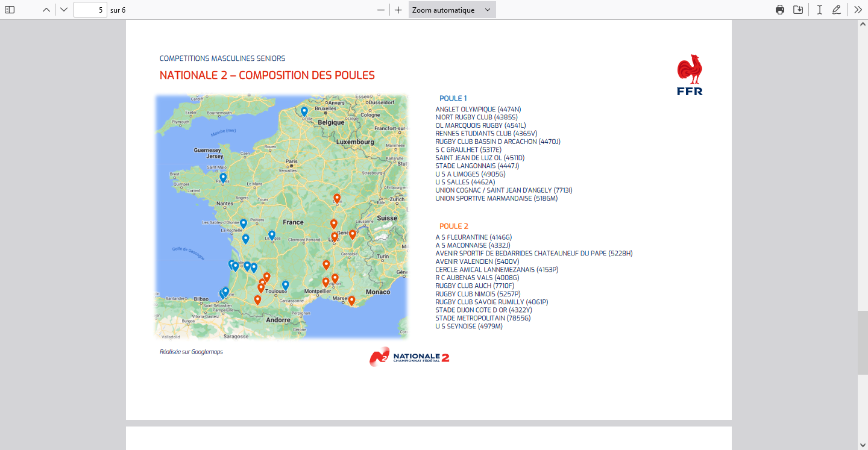The height and width of the screenshot is (450, 868).
Task: Click STADE LANGONNAIS (4447J) text
Action: 477,166
